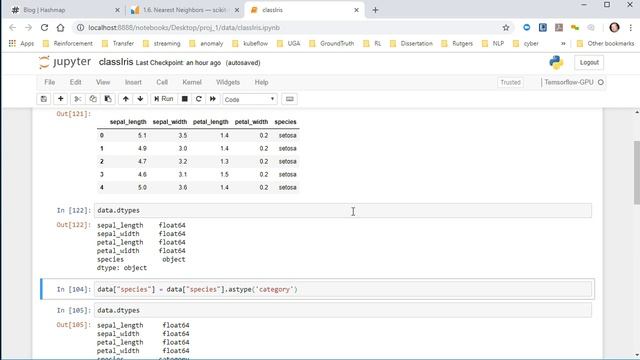
Task: Open the browser profile avatar
Action: (x=614, y=27)
